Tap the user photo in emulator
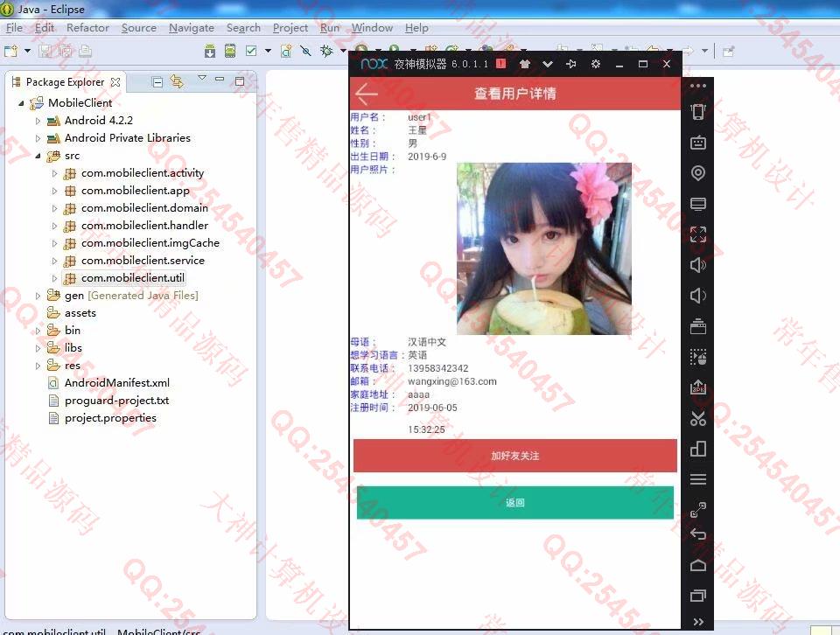The height and width of the screenshot is (635, 840). point(543,249)
